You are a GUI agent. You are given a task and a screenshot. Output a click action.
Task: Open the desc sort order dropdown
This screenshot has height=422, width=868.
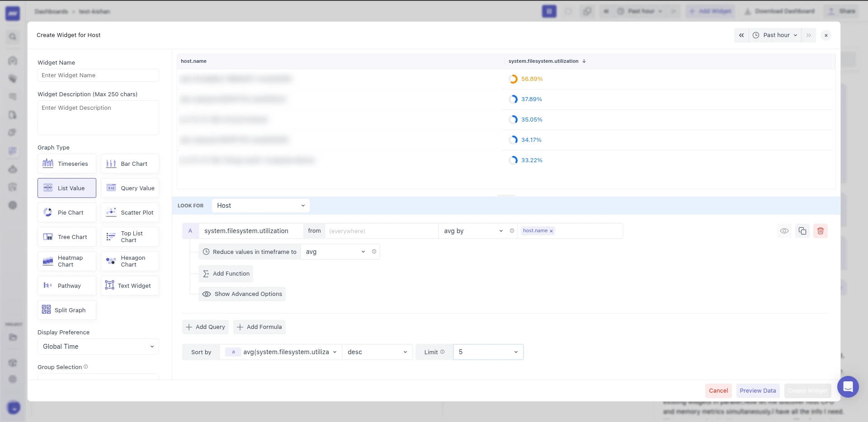377,352
